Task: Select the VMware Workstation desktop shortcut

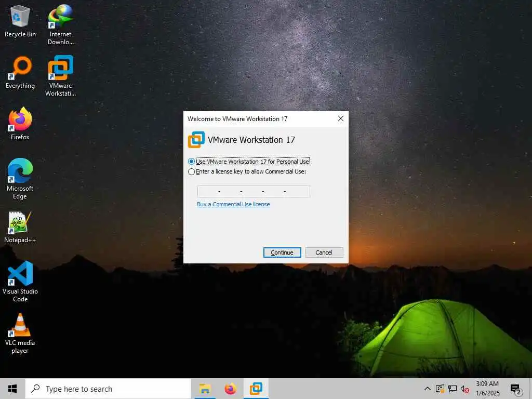Action: click(60, 76)
